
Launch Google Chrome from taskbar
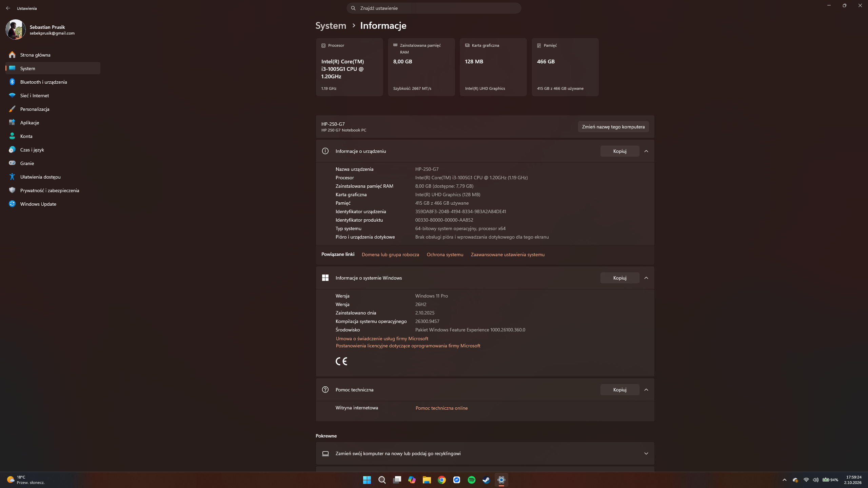click(x=441, y=480)
